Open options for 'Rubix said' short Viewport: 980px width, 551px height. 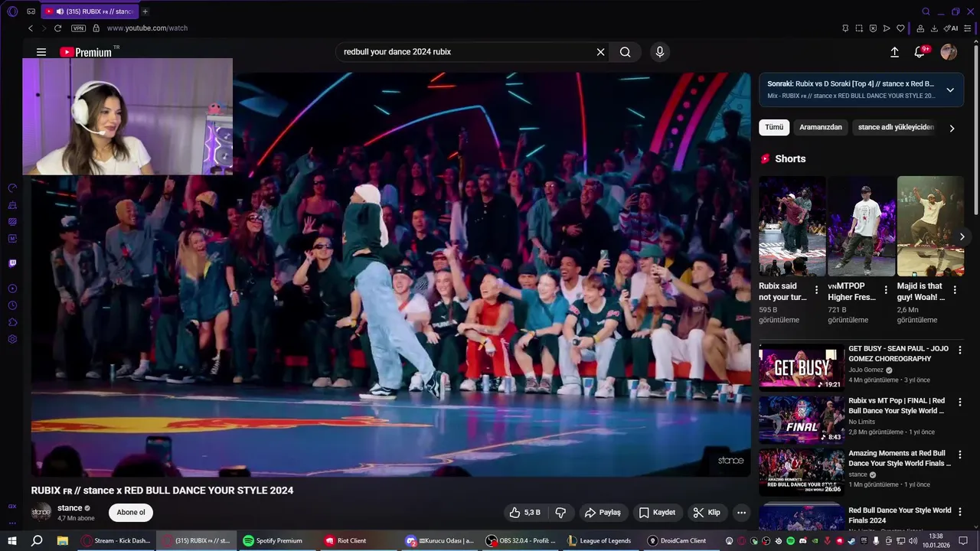(x=816, y=290)
